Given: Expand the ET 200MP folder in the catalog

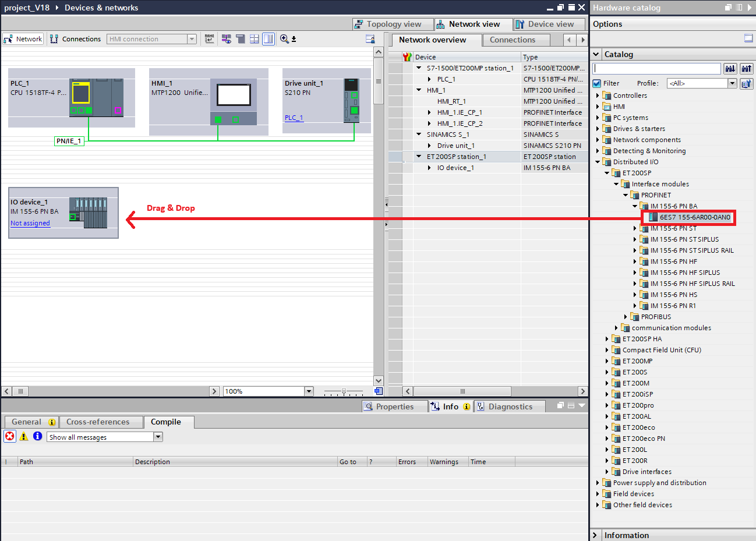Looking at the screenshot, I should [x=607, y=361].
